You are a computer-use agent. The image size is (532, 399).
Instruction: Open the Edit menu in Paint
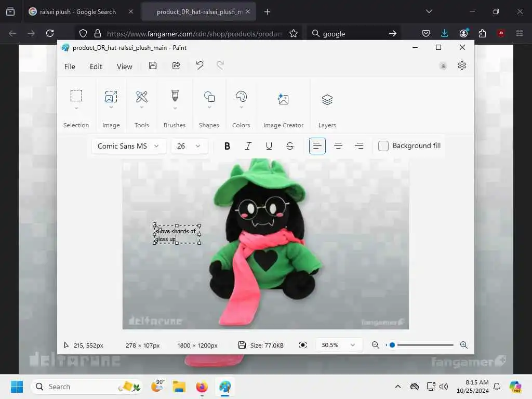(96, 66)
